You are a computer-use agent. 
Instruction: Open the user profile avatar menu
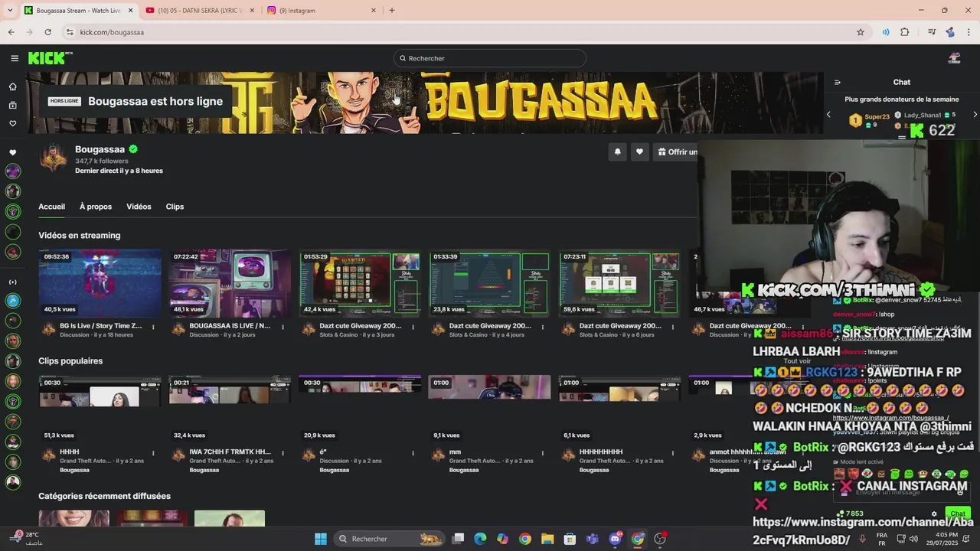tap(954, 58)
